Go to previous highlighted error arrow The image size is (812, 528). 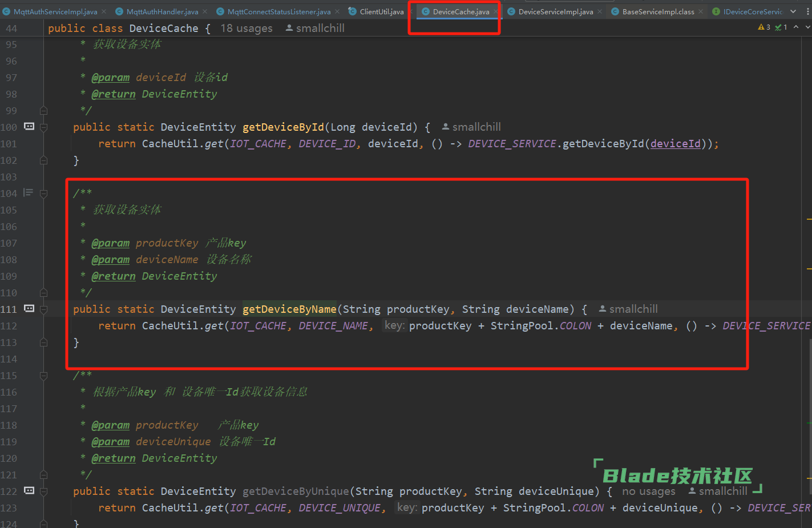(796, 27)
